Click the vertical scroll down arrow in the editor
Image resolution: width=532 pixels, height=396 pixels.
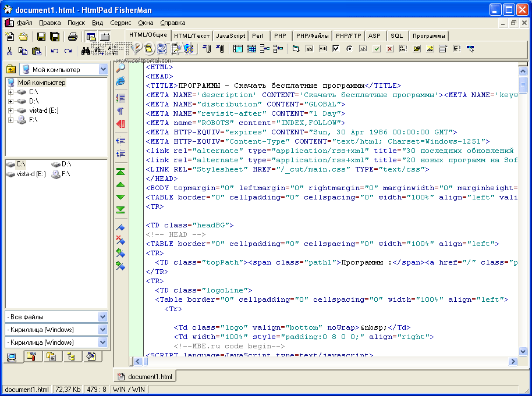click(523, 352)
